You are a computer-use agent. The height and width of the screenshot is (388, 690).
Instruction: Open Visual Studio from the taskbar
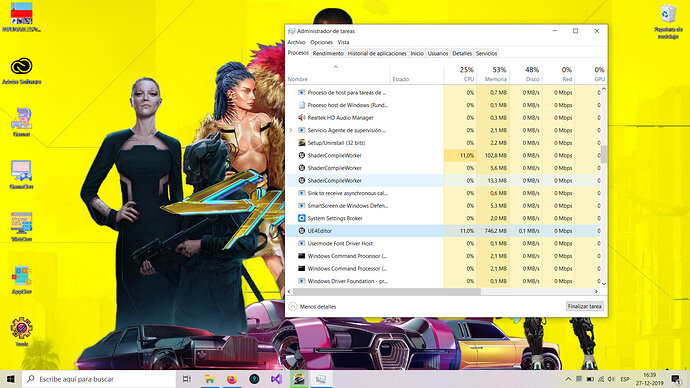tap(276, 379)
